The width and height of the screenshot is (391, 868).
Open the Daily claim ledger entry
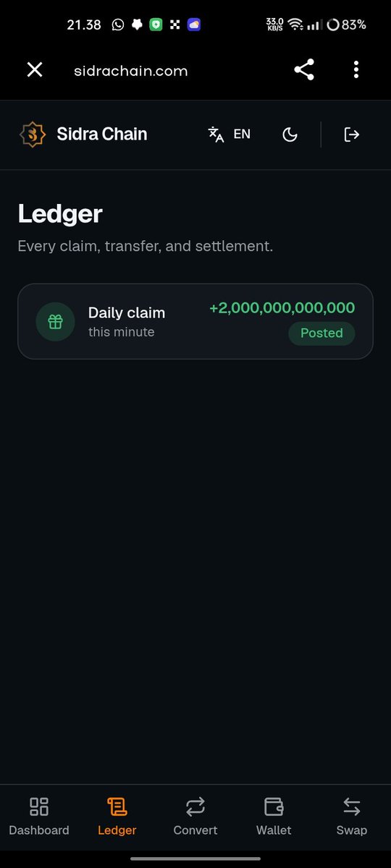[195, 321]
